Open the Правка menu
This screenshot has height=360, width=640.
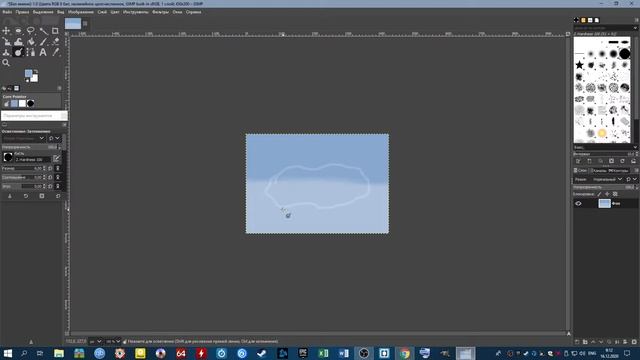(x=22, y=12)
